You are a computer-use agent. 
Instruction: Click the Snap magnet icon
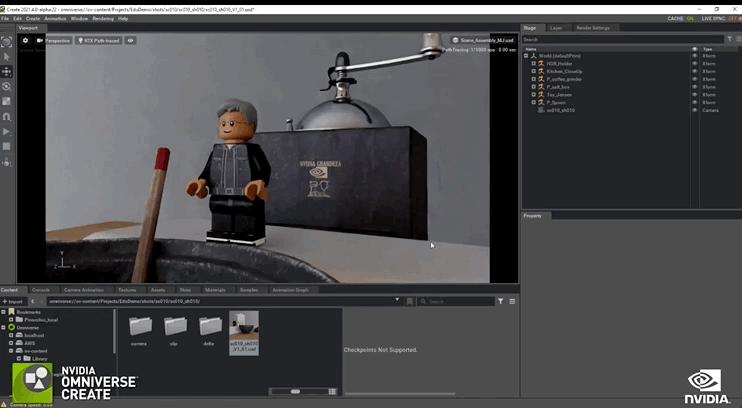click(x=7, y=116)
